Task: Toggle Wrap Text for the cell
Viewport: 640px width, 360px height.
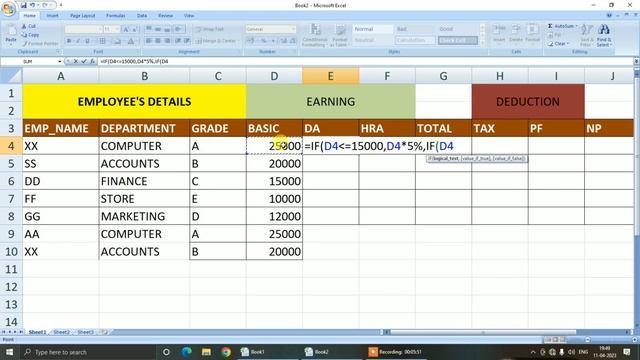Action: (209, 29)
